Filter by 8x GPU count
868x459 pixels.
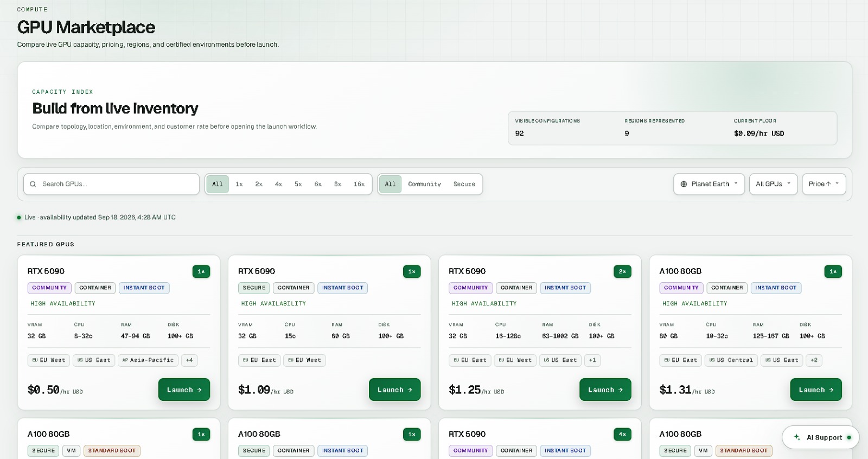(337, 184)
